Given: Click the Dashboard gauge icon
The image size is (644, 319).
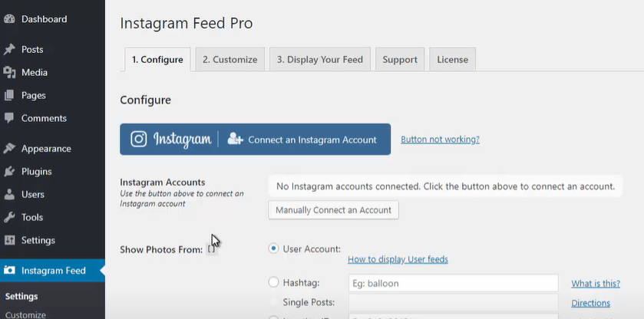Looking at the screenshot, I should 9,19.
